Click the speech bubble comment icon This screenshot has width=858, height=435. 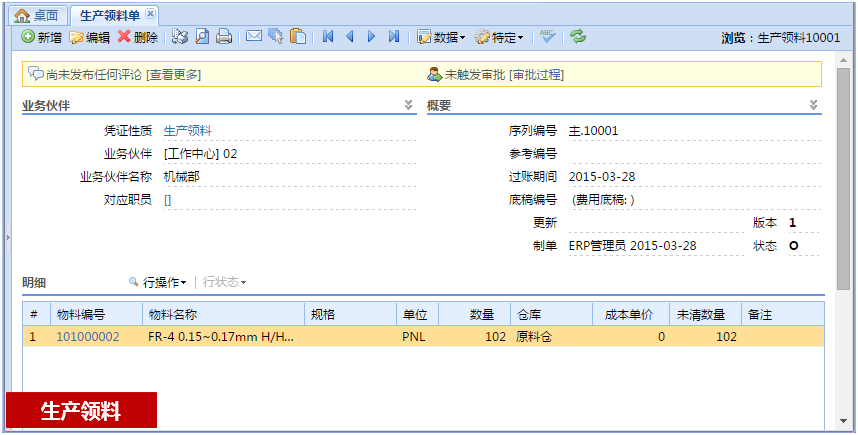tap(36, 74)
